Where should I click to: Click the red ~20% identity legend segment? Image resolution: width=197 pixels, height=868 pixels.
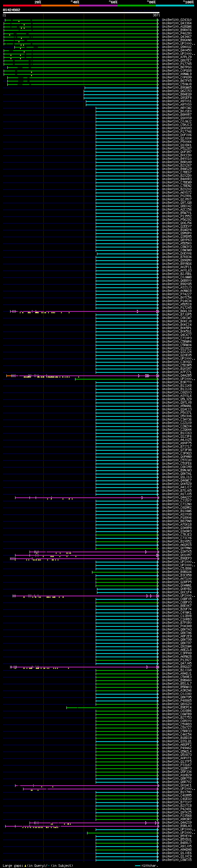pos(22,6)
